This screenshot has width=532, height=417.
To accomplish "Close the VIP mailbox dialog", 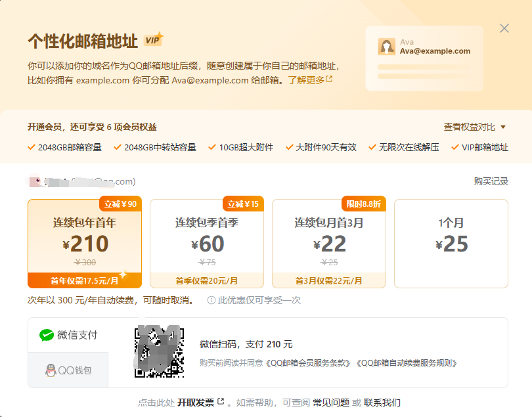I will [504, 28].
